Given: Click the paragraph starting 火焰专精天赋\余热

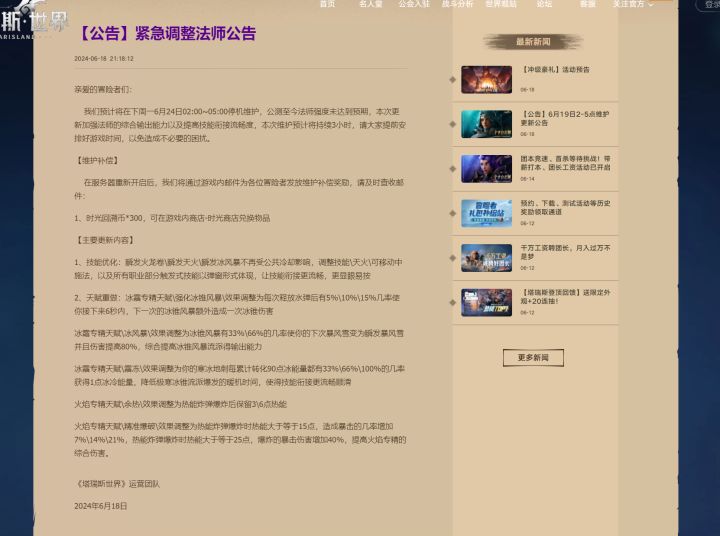Looking at the screenshot, I should point(180,404).
